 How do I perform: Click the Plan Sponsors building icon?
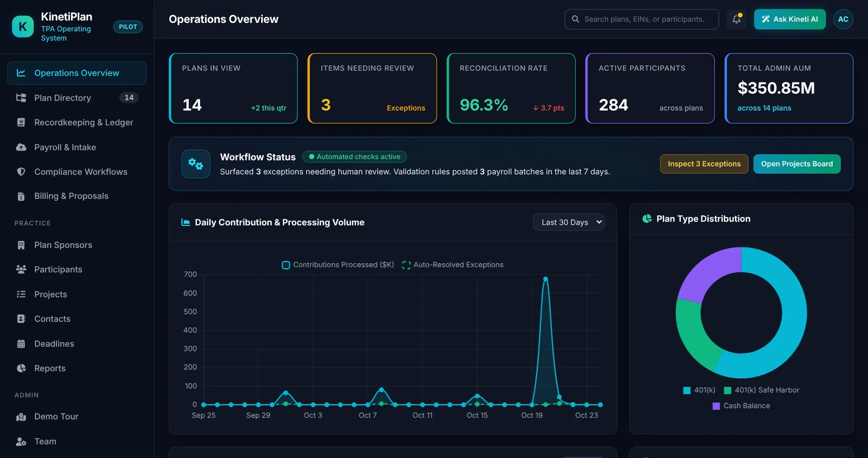pyautogui.click(x=21, y=245)
